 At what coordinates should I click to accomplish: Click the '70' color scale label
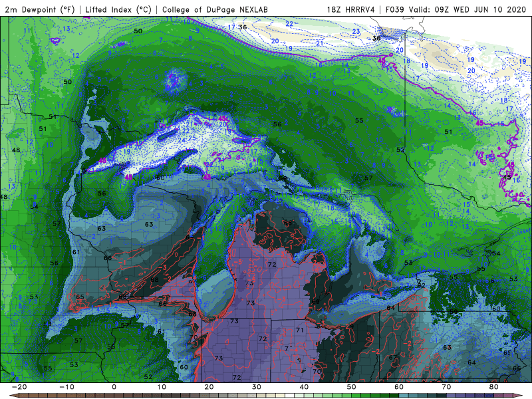tap(446, 387)
